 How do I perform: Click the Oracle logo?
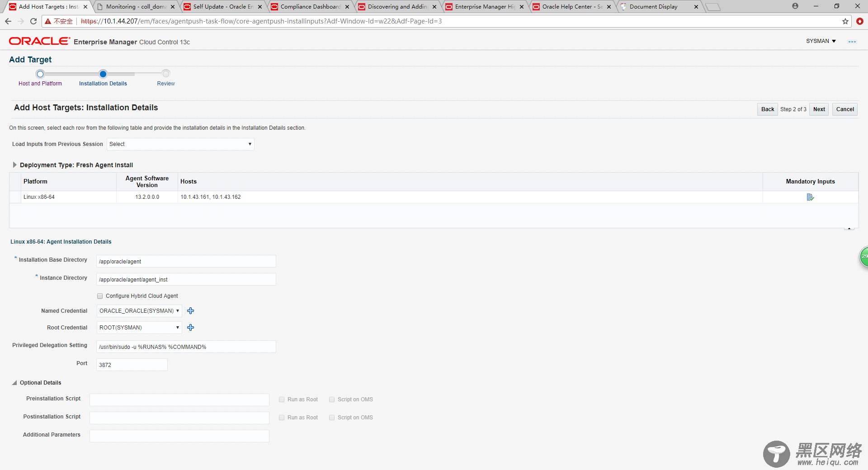click(39, 41)
